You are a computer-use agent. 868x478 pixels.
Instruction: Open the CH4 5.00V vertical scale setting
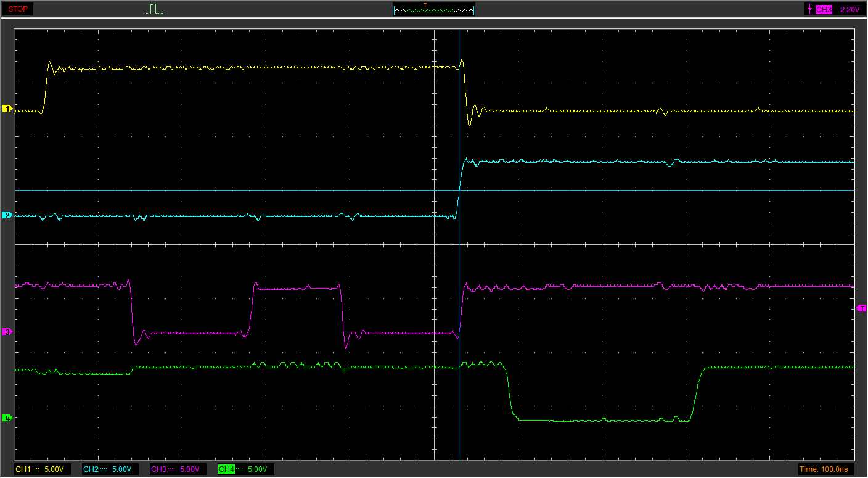click(257, 469)
